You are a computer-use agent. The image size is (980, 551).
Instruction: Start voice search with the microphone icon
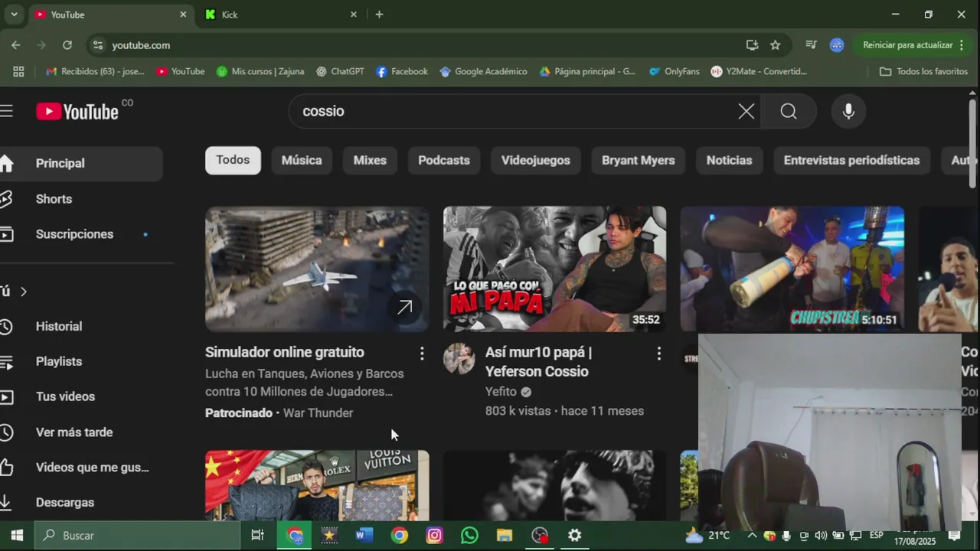848,112
